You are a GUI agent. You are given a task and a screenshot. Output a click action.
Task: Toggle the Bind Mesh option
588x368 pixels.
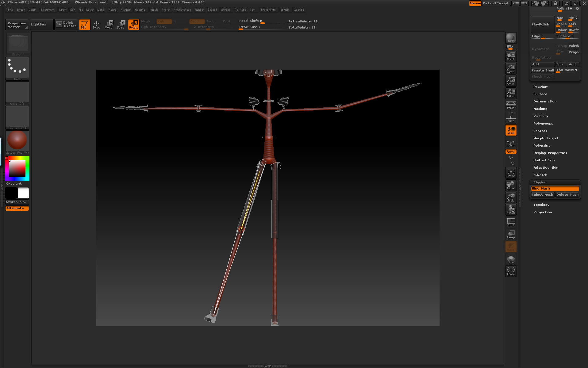[555, 189]
